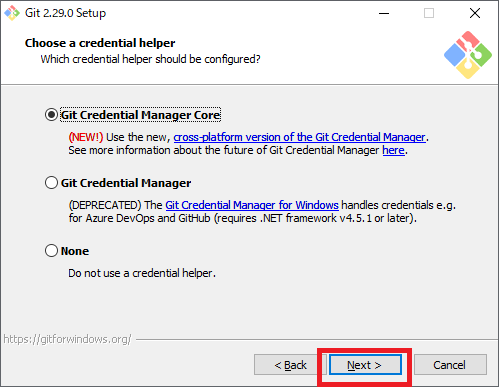Image resolution: width=499 pixels, height=387 pixels.
Task: Click the "Do not use a credential helper" description
Action: click(142, 273)
